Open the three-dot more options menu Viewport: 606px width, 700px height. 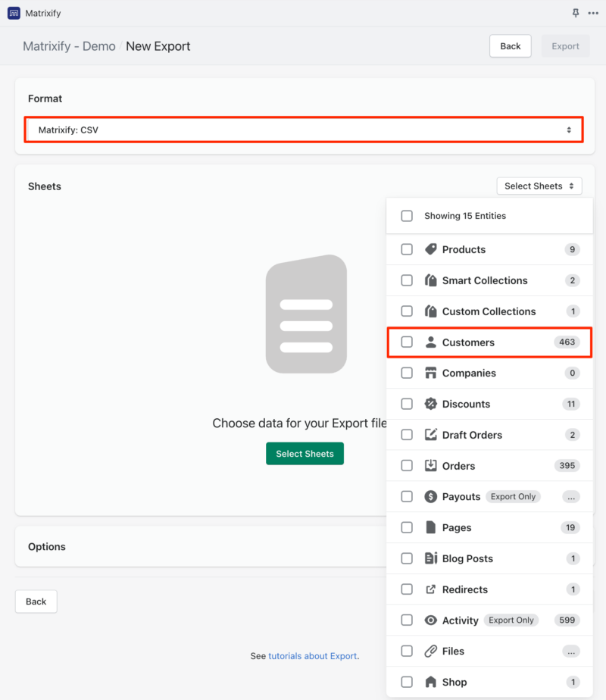[x=593, y=13]
